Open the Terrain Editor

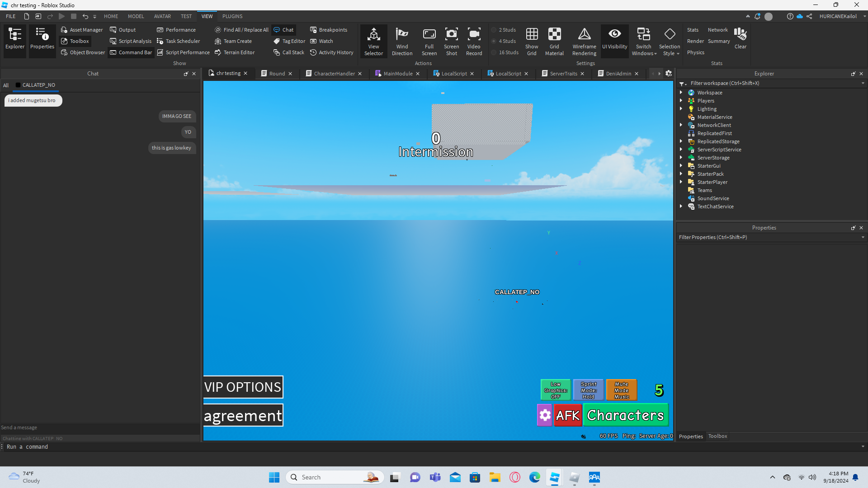tap(235, 52)
